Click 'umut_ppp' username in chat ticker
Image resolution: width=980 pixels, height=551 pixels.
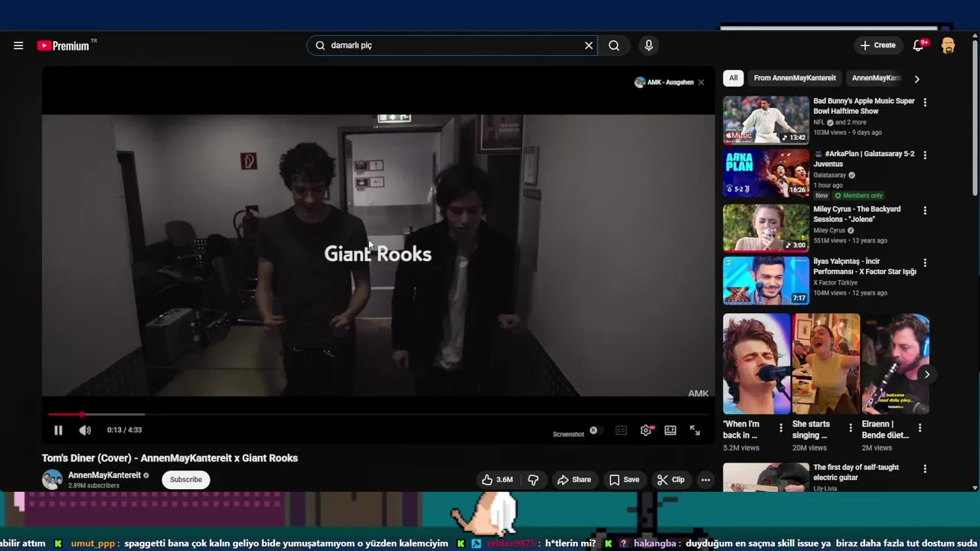[93, 543]
